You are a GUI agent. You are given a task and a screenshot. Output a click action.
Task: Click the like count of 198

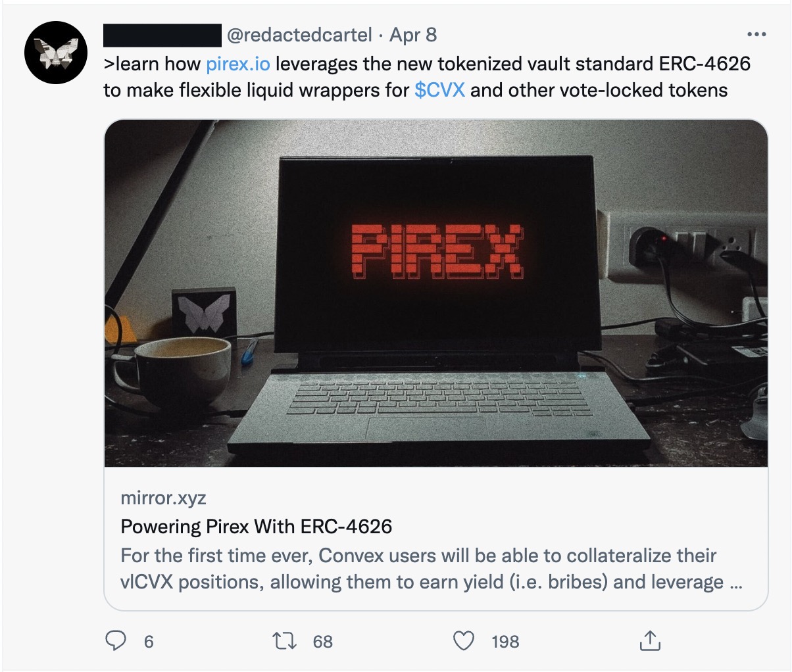pyautogui.click(x=505, y=641)
